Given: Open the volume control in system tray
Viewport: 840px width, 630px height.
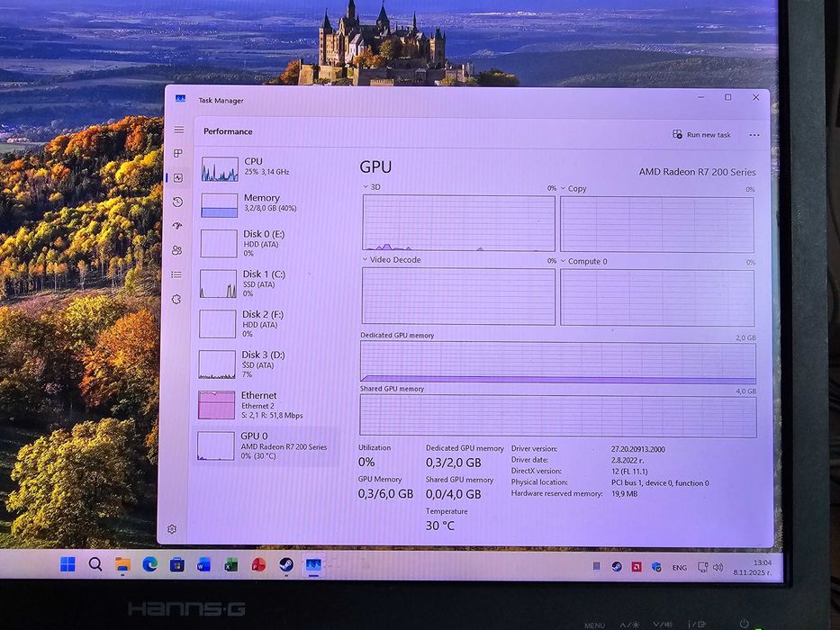Looking at the screenshot, I should [x=718, y=567].
